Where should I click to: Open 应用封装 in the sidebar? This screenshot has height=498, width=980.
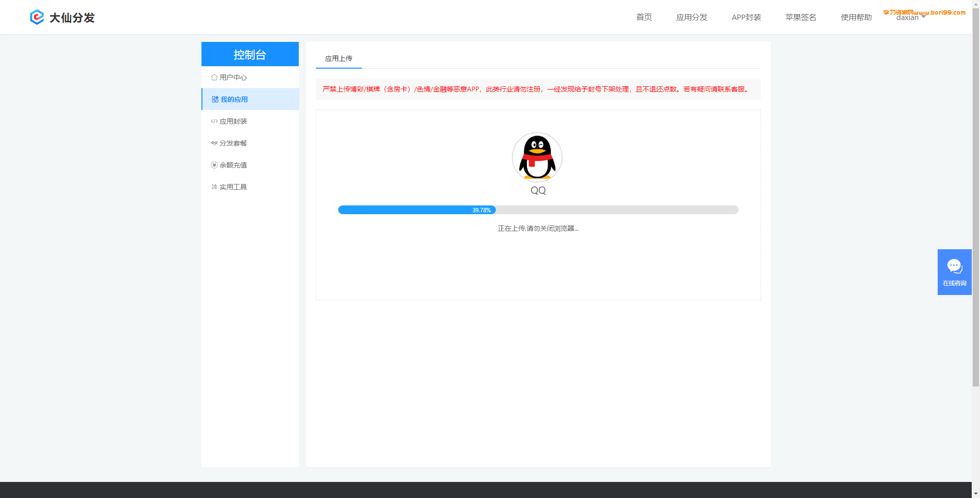coord(250,121)
